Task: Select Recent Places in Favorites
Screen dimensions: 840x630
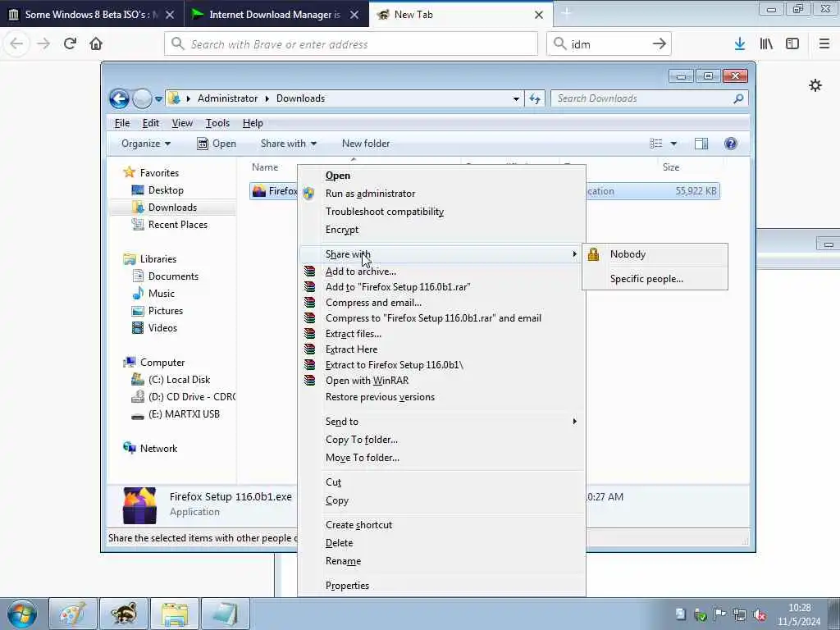Action: (x=177, y=225)
